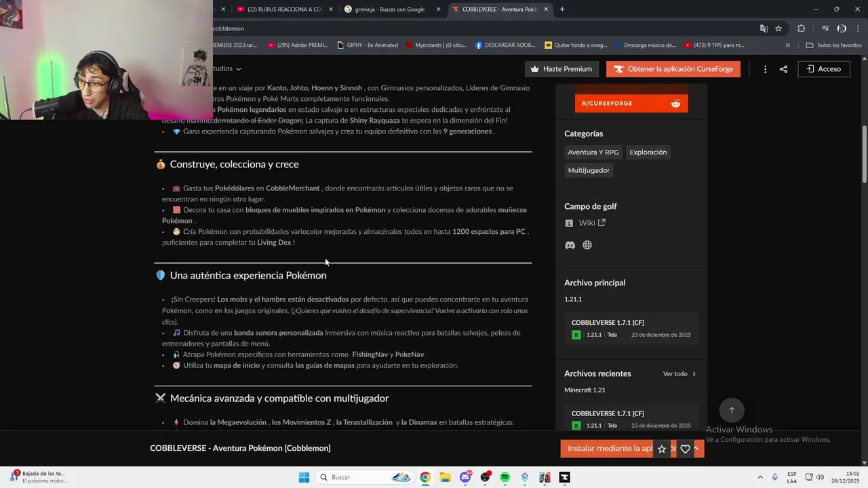
Task: Click the share icon in the header
Action: coord(783,69)
